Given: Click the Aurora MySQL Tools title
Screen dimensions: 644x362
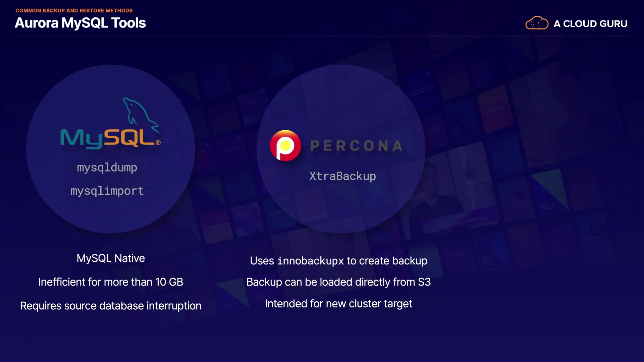Looking at the screenshot, I should click(x=80, y=23).
